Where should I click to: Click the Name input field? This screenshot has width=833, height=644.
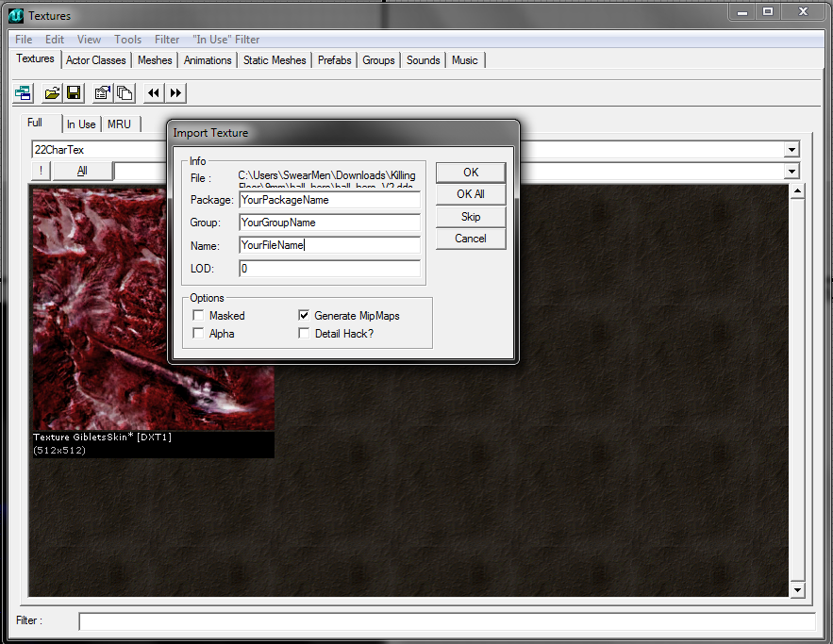329,245
